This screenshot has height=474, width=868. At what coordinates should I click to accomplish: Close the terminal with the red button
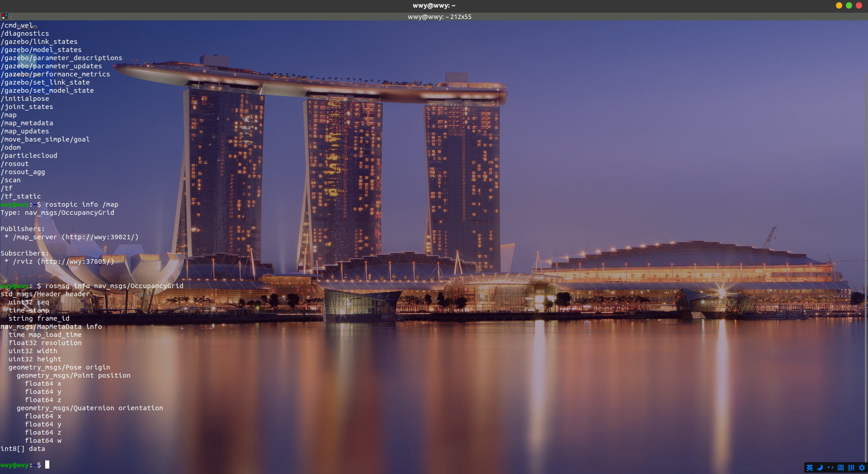click(859, 5)
